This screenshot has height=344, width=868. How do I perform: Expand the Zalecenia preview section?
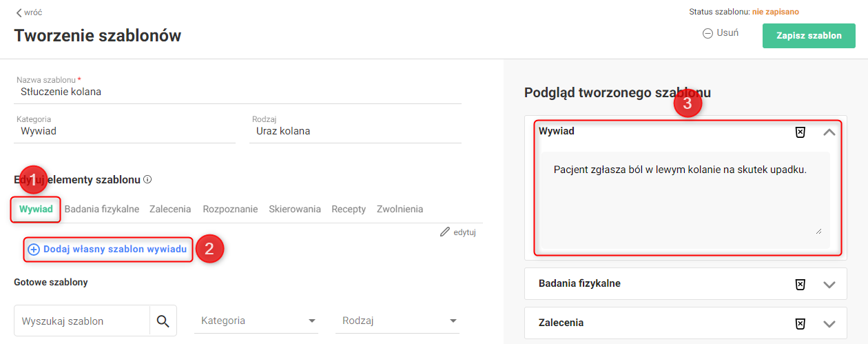coord(829,323)
